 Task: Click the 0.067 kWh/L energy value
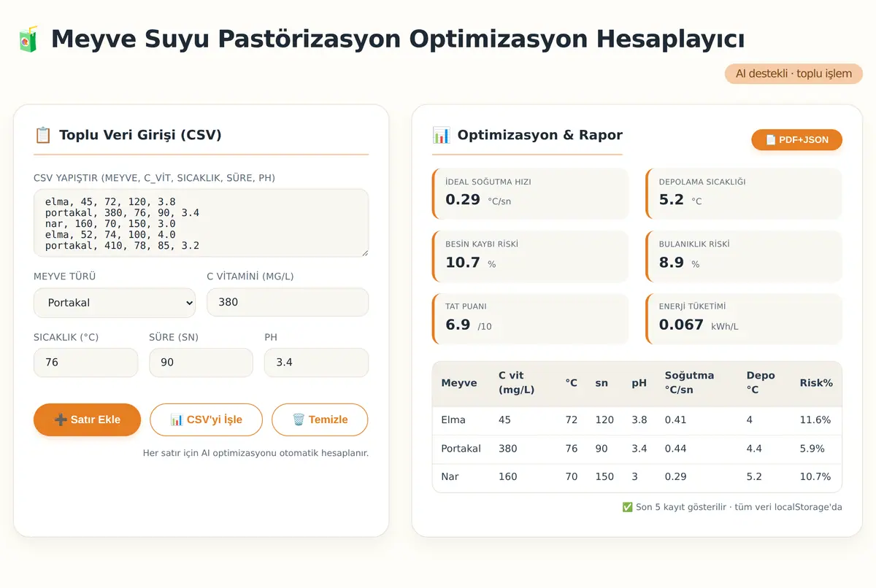point(699,325)
